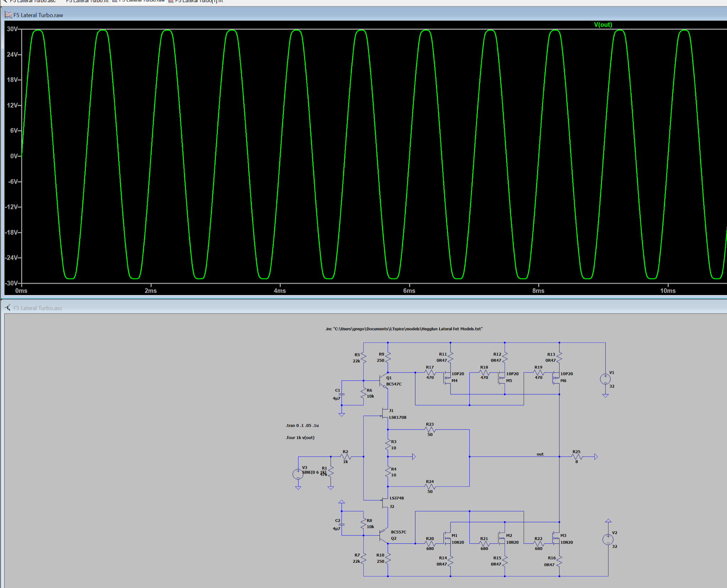Click the 0V label on the vertical axis

click(x=14, y=156)
